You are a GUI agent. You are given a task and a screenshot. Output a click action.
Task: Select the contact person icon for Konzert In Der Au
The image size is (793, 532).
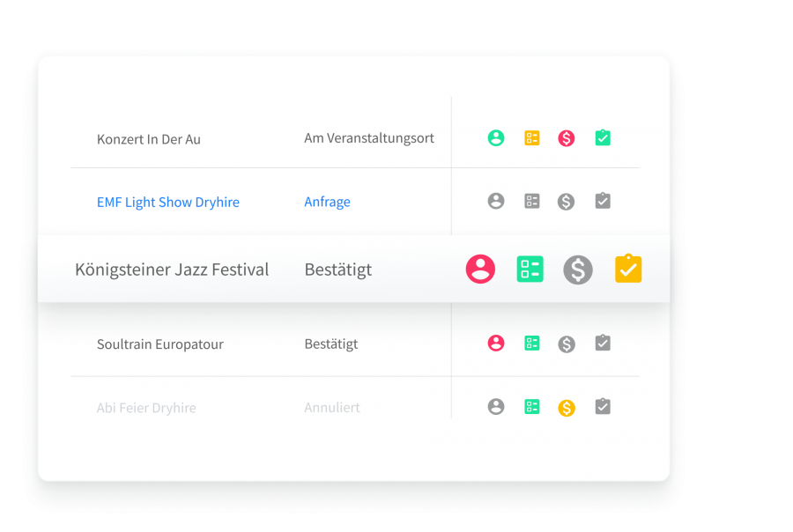(x=496, y=138)
